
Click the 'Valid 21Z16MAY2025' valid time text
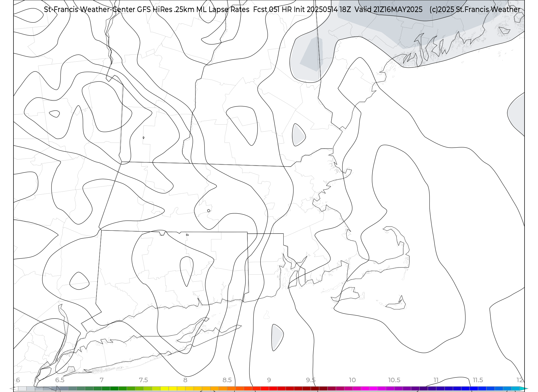(x=388, y=10)
